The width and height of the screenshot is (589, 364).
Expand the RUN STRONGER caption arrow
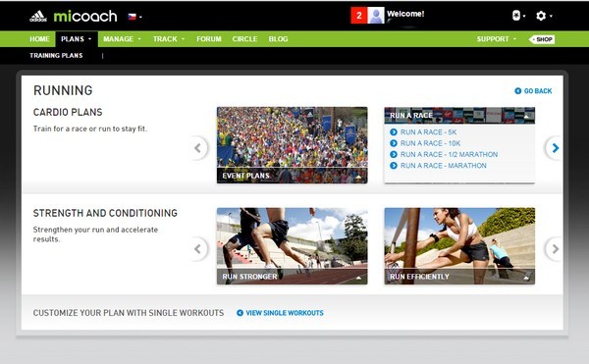(358, 278)
